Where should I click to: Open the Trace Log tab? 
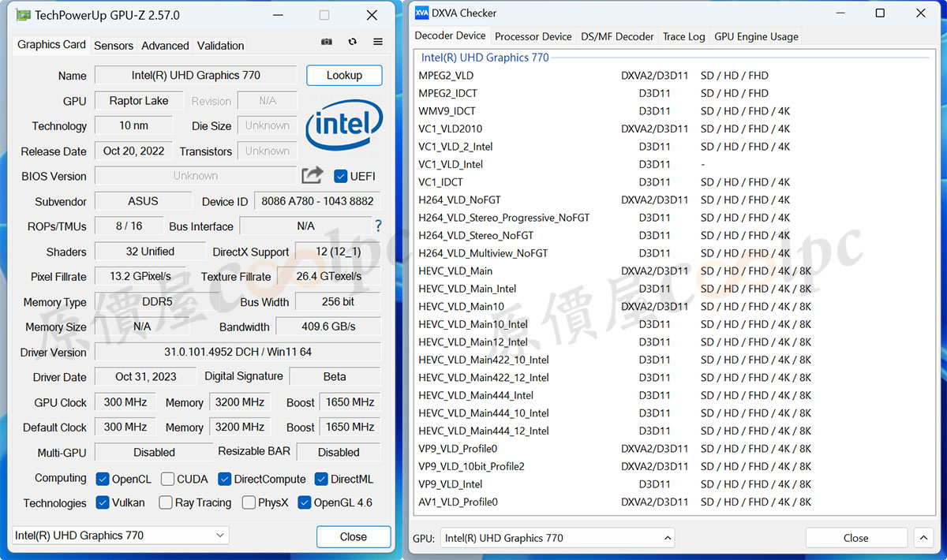pyautogui.click(x=684, y=36)
